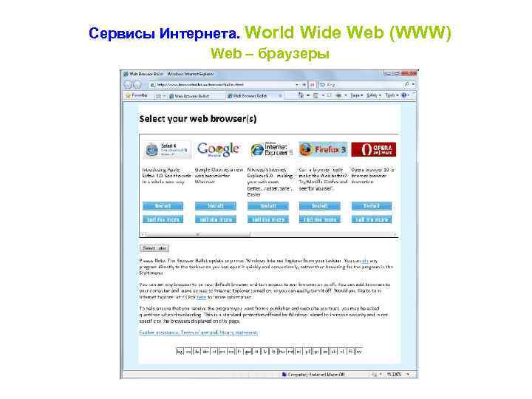Click the Quick Tabs grid icon
This screenshot has width=532, height=399.
tap(158, 96)
